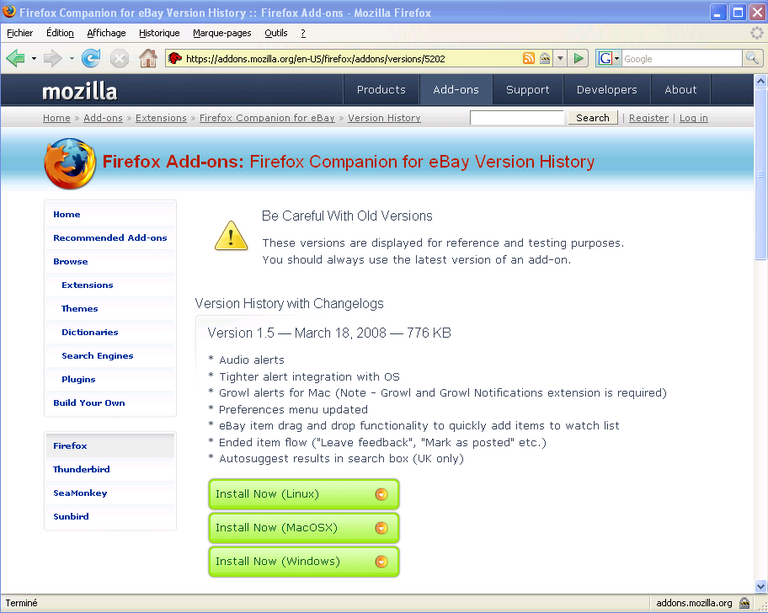Screen dimensions: 768x613
Task: Click the scrollbar down arrow
Action: (760, 586)
